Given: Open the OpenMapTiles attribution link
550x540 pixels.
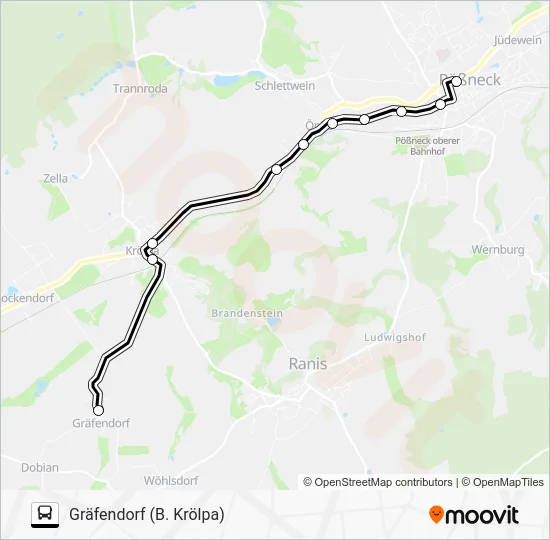Looking at the screenshot, I should point(502,482).
